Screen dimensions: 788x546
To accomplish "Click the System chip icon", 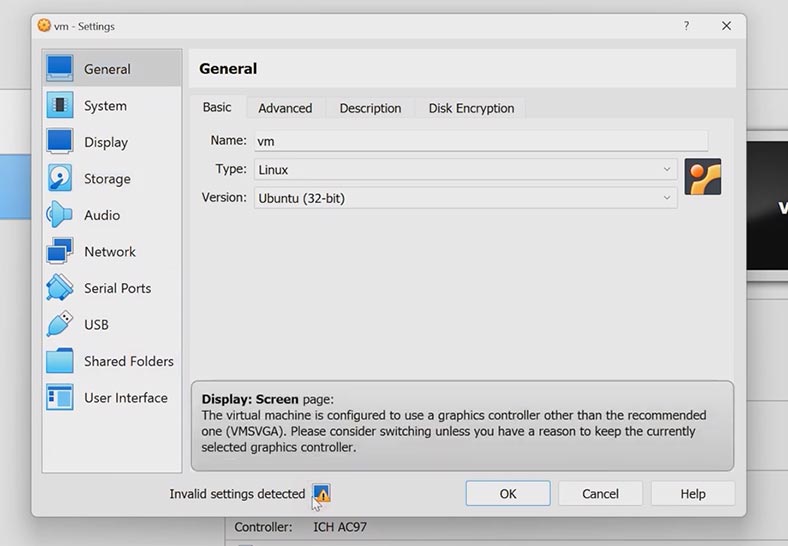I will click(x=60, y=105).
